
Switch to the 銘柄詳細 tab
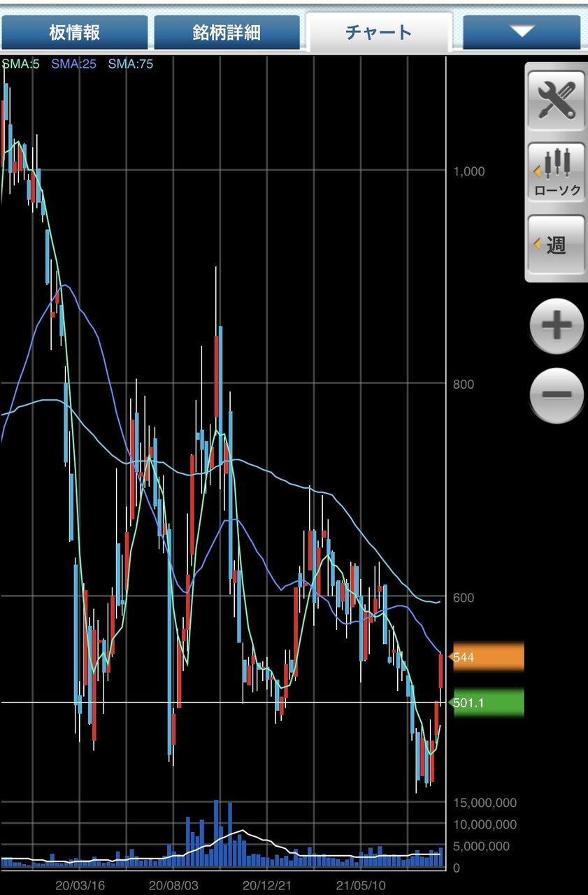(x=227, y=32)
